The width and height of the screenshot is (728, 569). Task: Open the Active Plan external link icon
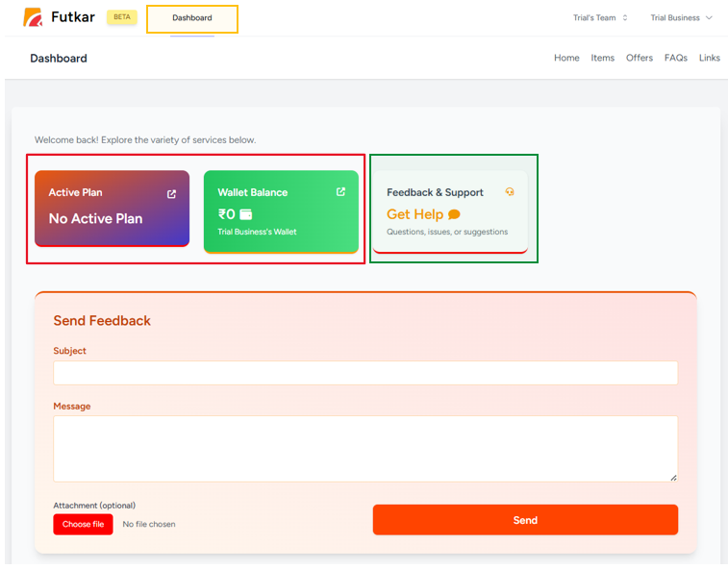171,194
